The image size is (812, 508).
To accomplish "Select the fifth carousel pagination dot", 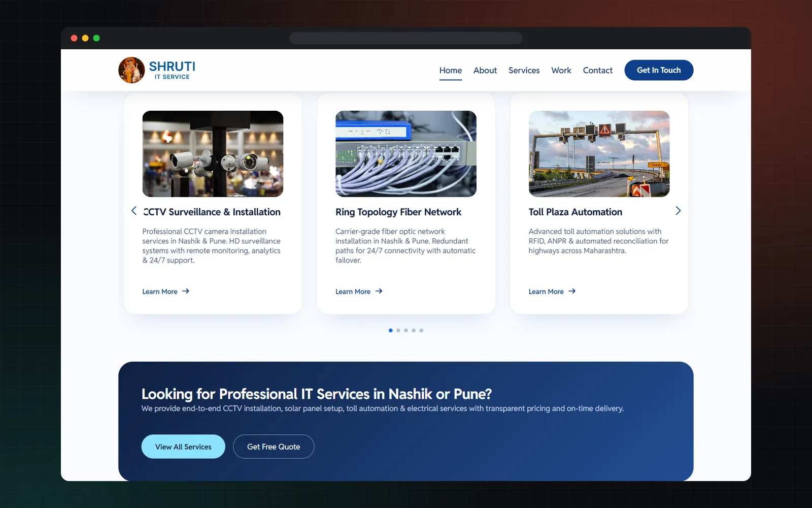I will (x=421, y=330).
